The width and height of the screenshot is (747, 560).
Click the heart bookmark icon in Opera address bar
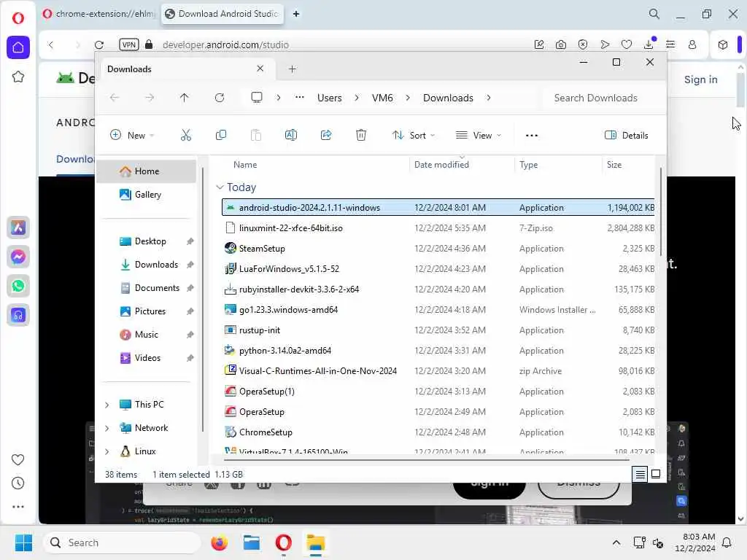click(627, 44)
